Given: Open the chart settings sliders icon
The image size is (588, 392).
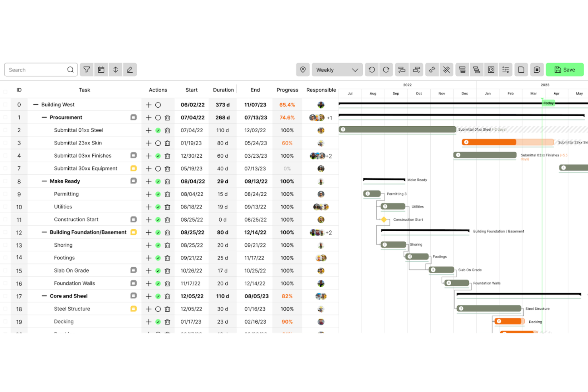Looking at the screenshot, I should coord(505,70).
